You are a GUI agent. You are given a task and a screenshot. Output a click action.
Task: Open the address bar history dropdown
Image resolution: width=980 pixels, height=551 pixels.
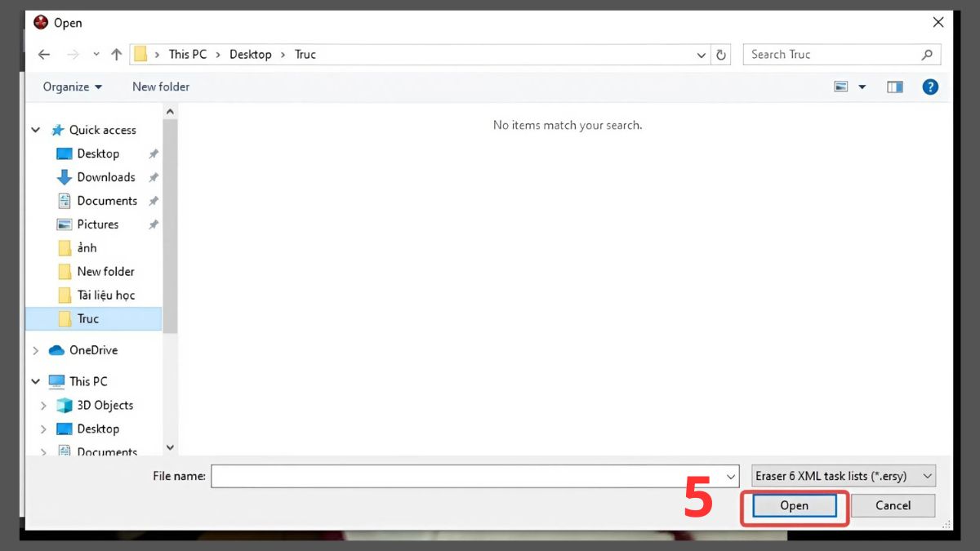click(702, 56)
